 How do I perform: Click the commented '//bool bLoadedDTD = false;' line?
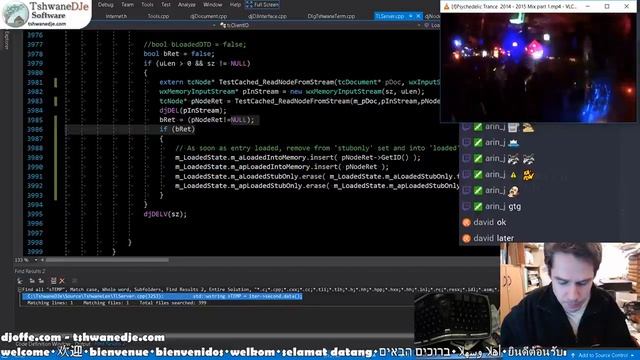(195, 44)
